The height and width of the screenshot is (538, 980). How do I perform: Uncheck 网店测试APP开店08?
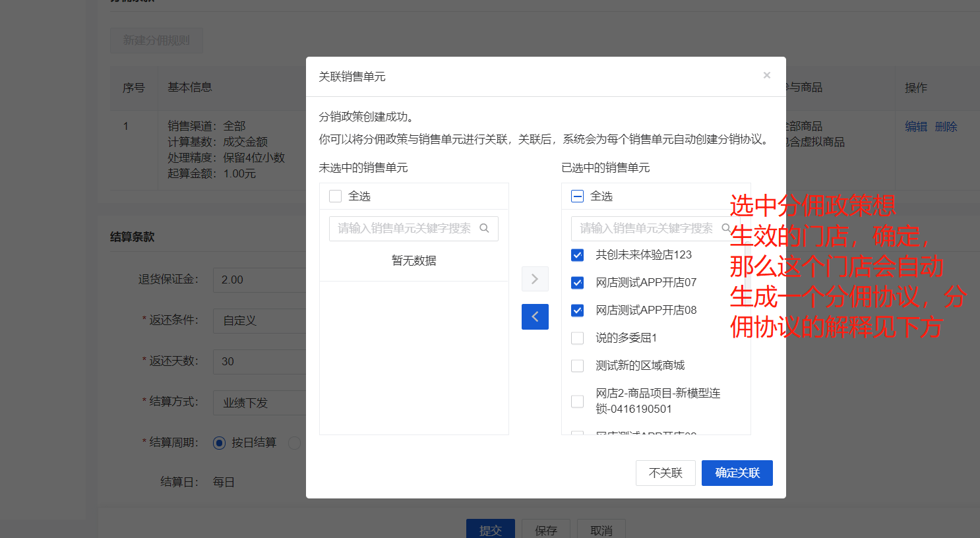578,311
